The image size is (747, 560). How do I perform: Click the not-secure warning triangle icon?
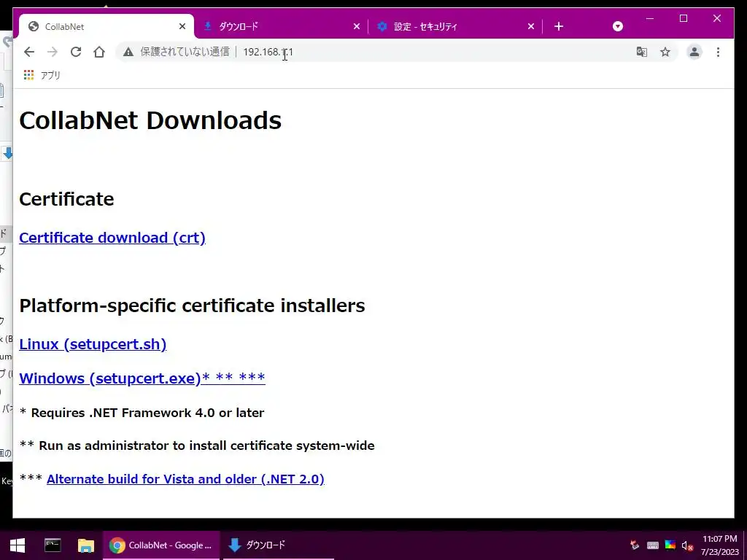click(128, 52)
